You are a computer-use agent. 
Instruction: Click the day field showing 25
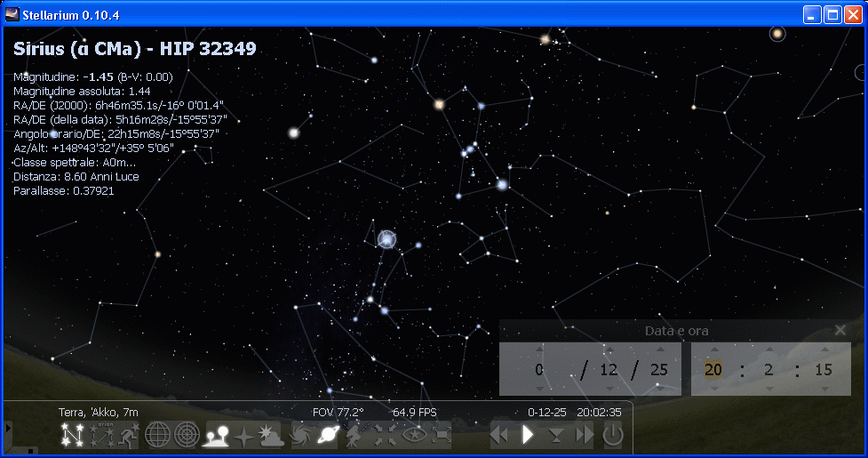[x=659, y=369]
